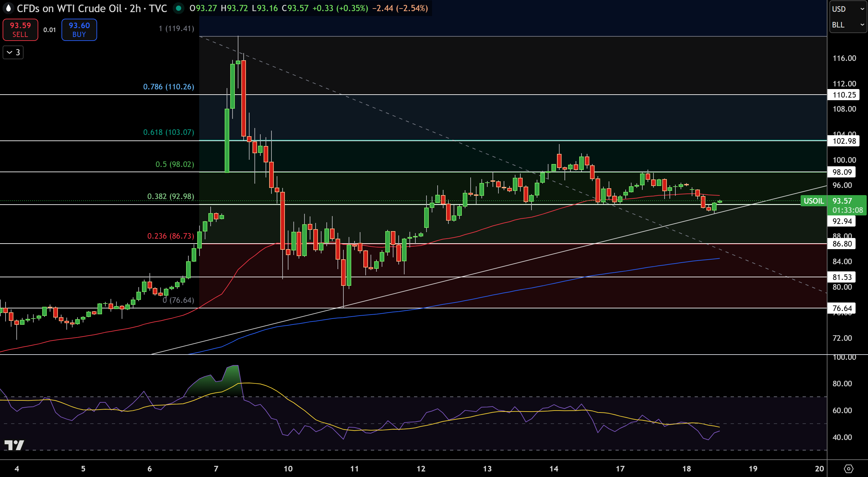Select the 0 (76.64) Fibonacci label
This screenshot has width=868, height=477.
point(178,300)
